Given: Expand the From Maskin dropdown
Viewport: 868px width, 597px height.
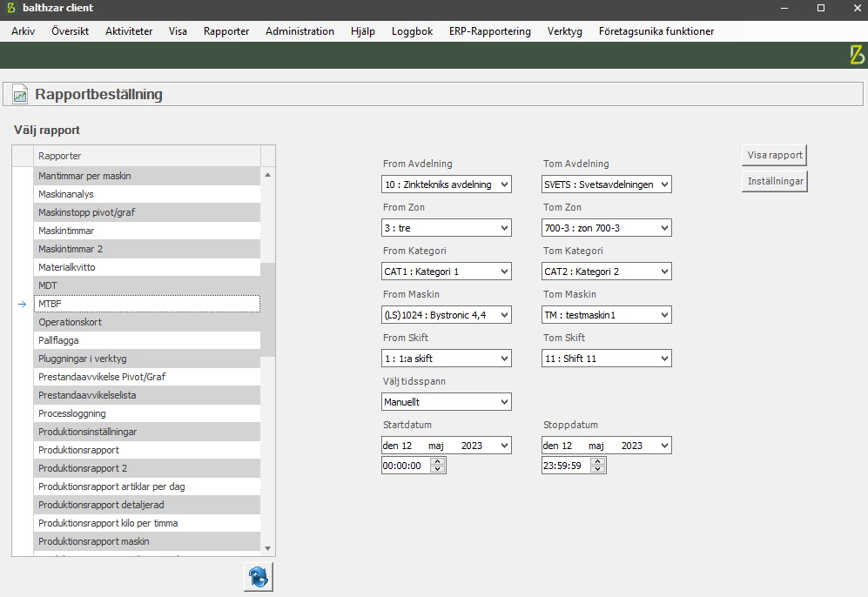Looking at the screenshot, I should point(504,315).
